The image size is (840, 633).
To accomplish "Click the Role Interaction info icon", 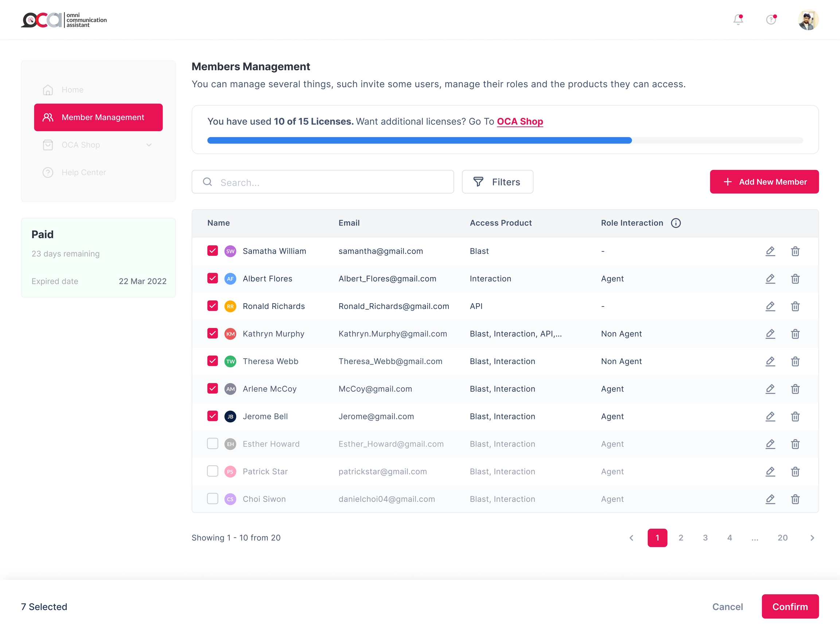I will [x=676, y=223].
